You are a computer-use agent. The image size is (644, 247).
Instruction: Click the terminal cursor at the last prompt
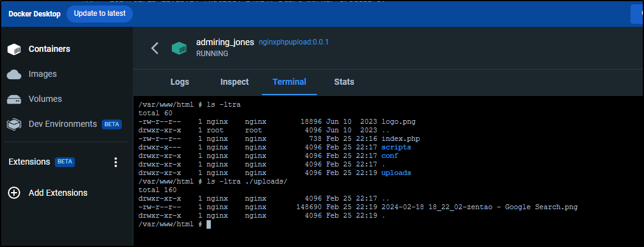click(208, 224)
